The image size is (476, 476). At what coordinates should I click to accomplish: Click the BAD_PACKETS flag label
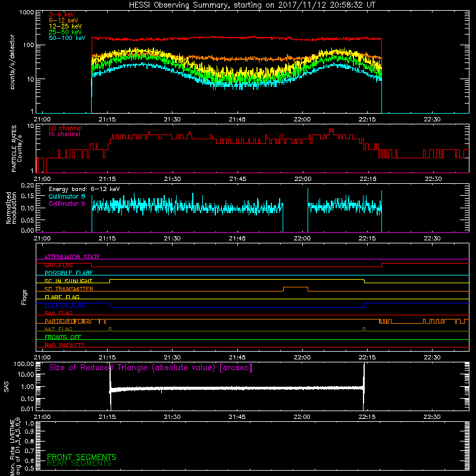pyautogui.click(x=65, y=346)
